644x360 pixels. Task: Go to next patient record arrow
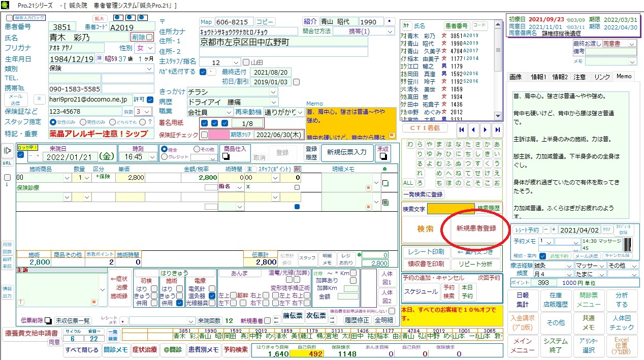tap(486, 129)
